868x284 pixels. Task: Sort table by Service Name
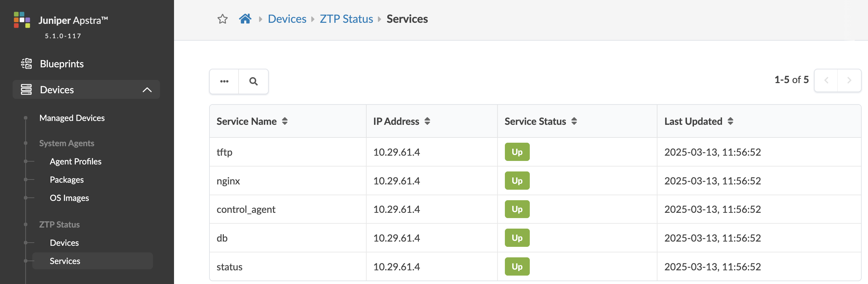click(x=285, y=121)
